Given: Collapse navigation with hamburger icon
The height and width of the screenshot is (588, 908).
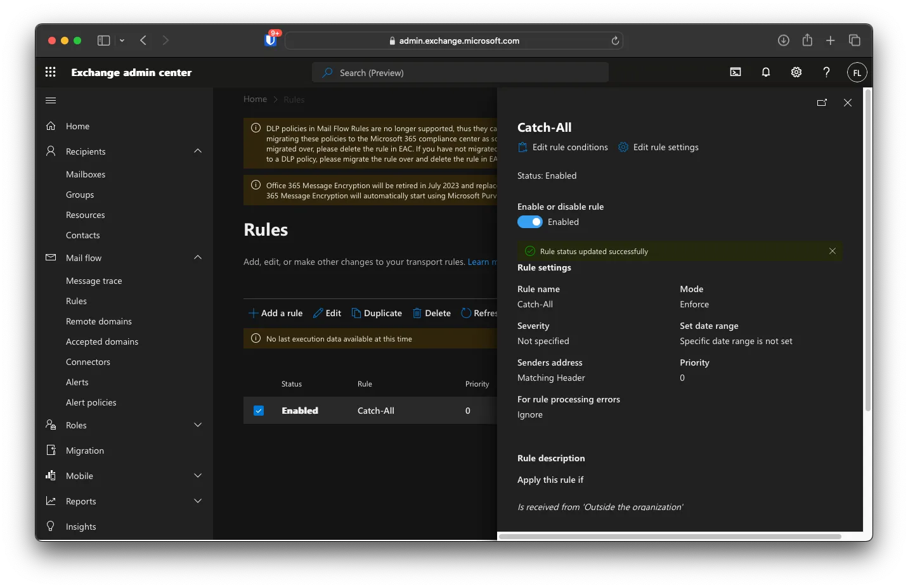Looking at the screenshot, I should click(51, 100).
